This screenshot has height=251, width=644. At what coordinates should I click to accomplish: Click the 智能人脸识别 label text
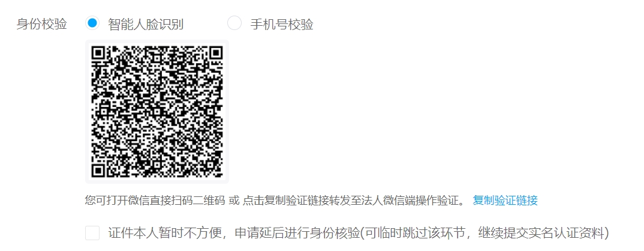(146, 24)
